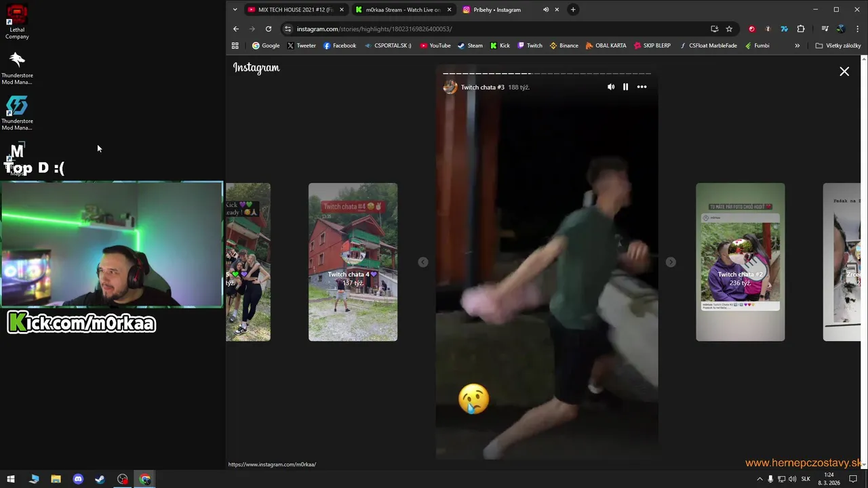This screenshot has height=488, width=868.
Task: Open the Binance bookmark
Action: point(564,45)
